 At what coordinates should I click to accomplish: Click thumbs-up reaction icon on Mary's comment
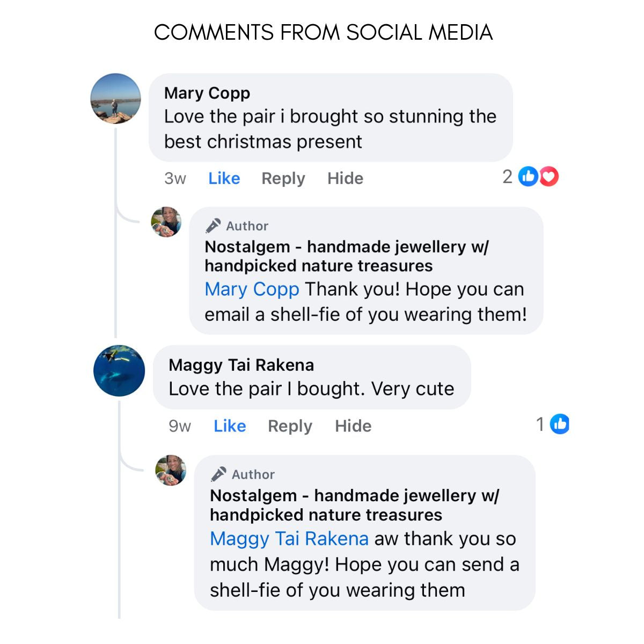529,177
